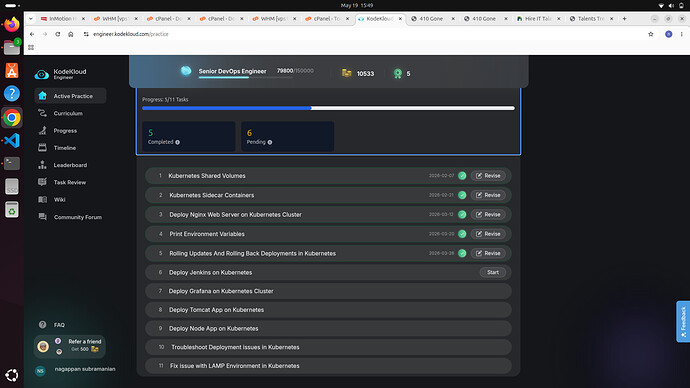Open the Chrome profile avatar
This screenshot has width=690, height=388.
point(668,34)
